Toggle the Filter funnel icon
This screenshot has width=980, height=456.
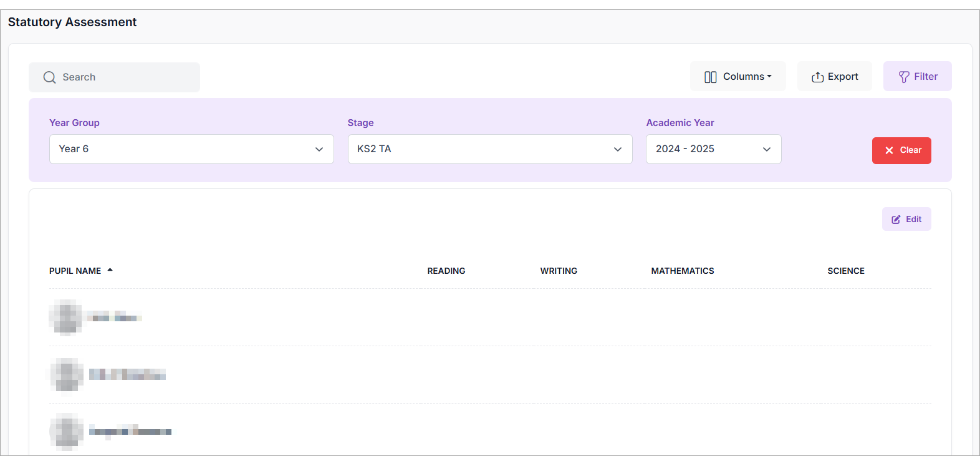click(x=903, y=77)
